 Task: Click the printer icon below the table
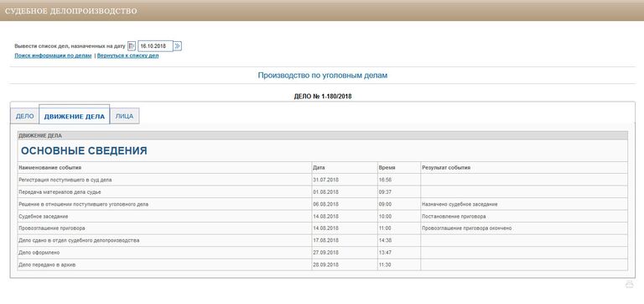click(x=629, y=284)
